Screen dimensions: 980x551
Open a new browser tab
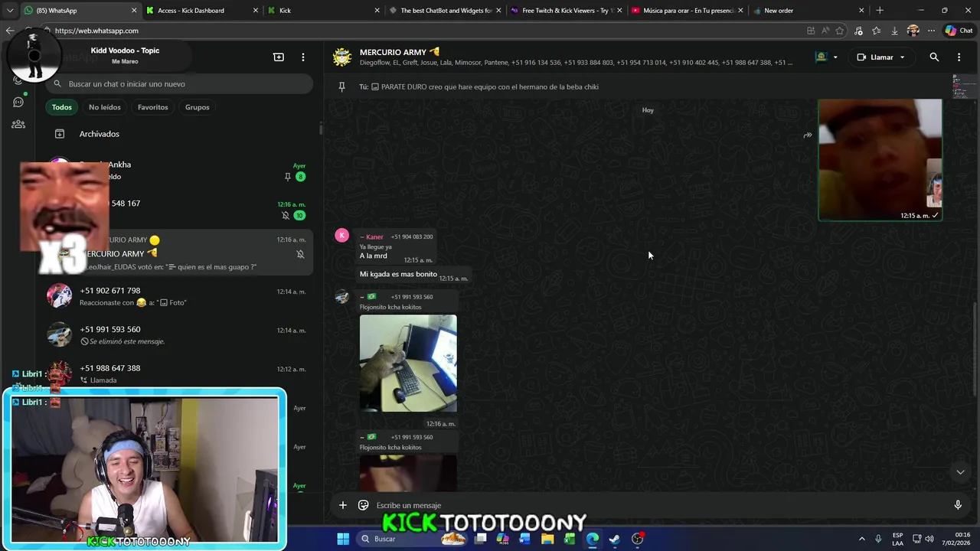(880, 11)
